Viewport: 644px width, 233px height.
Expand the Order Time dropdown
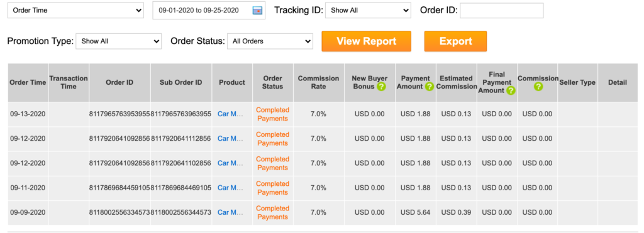coord(76,11)
